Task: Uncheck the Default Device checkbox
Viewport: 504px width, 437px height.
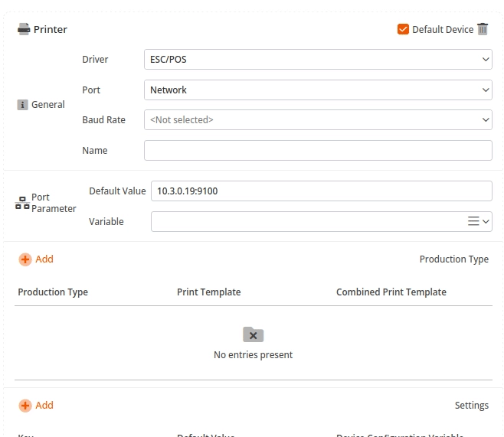Action: coord(403,29)
